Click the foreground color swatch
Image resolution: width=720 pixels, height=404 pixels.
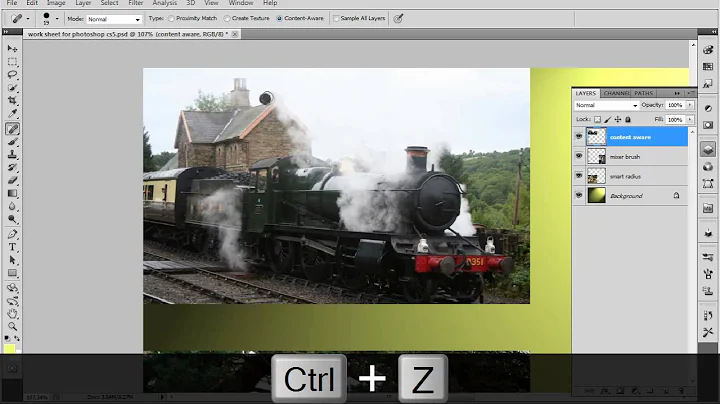point(10,349)
